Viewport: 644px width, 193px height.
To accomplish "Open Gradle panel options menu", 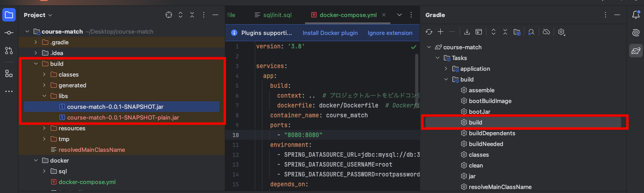I will tap(606, 15).
